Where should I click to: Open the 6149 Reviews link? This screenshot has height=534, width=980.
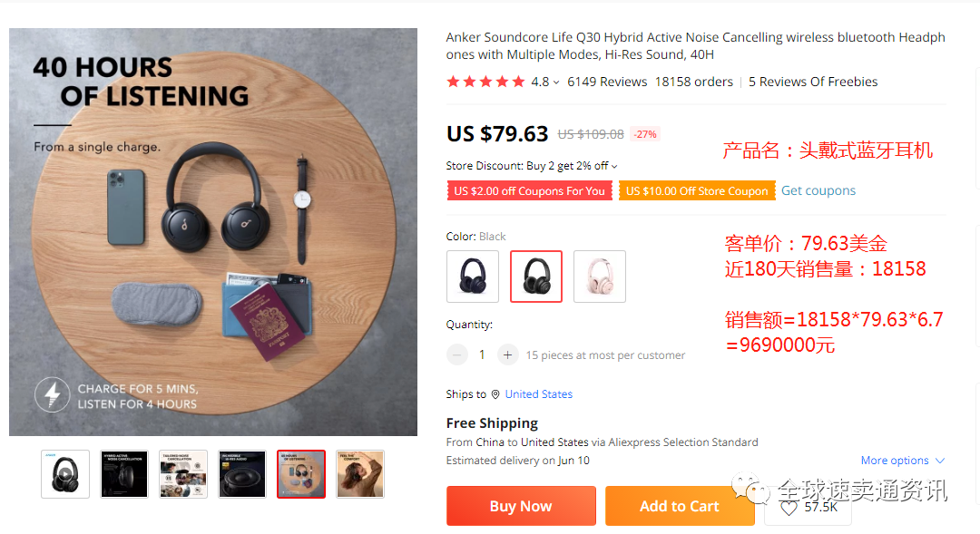607,82
